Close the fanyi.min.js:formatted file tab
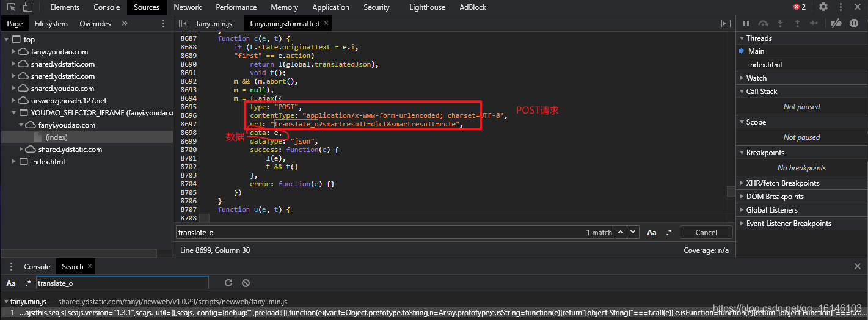Screen dimensions: 868x320 pyautogui.click(x=326, y=23)
